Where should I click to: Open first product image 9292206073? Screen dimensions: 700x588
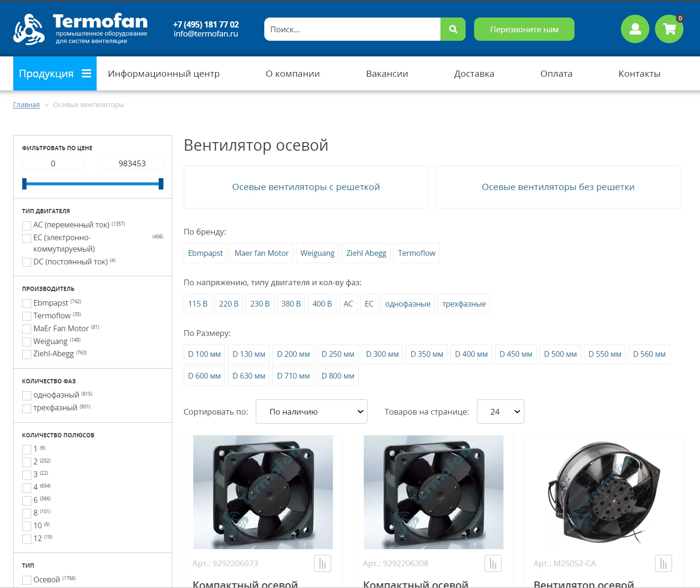click(x=263, y=492)
